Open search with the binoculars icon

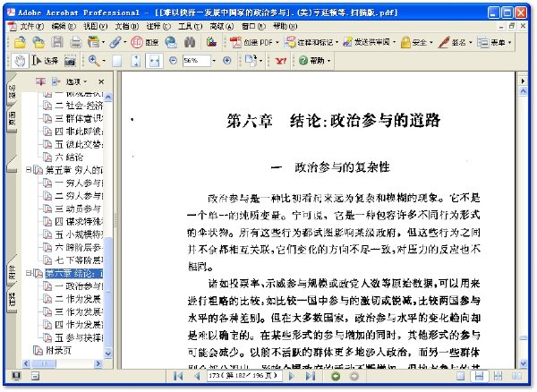pos(190,42)
